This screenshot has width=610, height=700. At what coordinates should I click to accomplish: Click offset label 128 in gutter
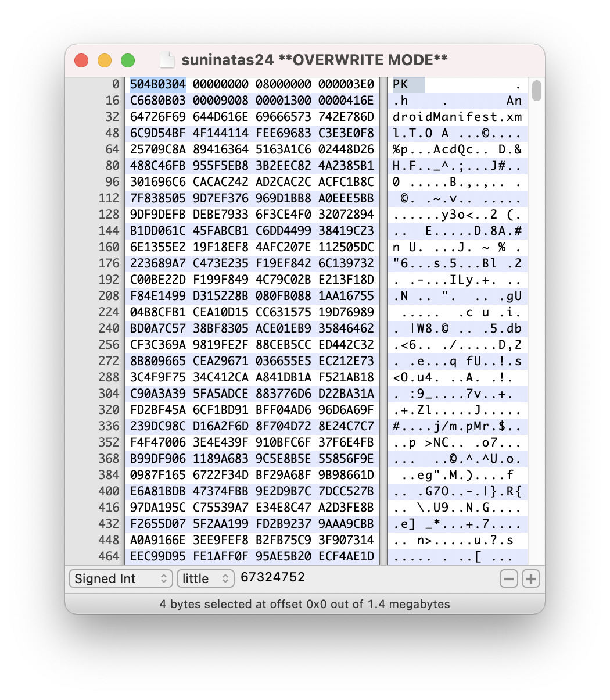click(x=109, y=215)
